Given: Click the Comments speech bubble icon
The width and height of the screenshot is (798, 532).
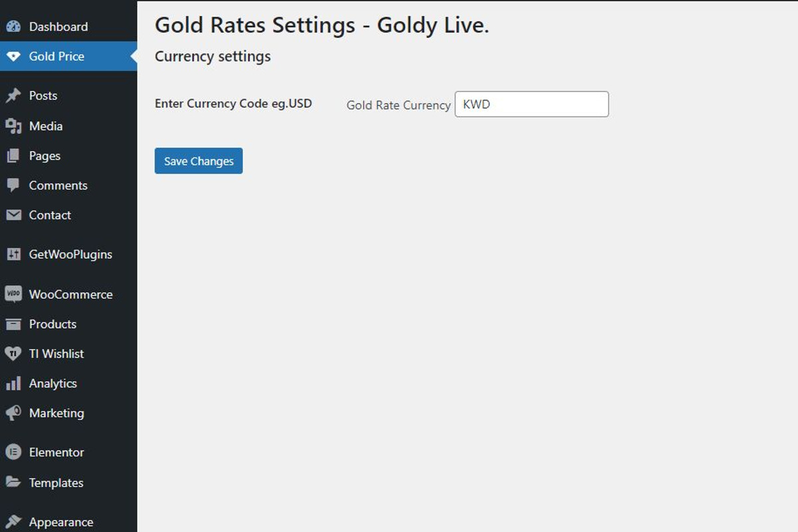Looking at the screenshot, I should [13, 186].
